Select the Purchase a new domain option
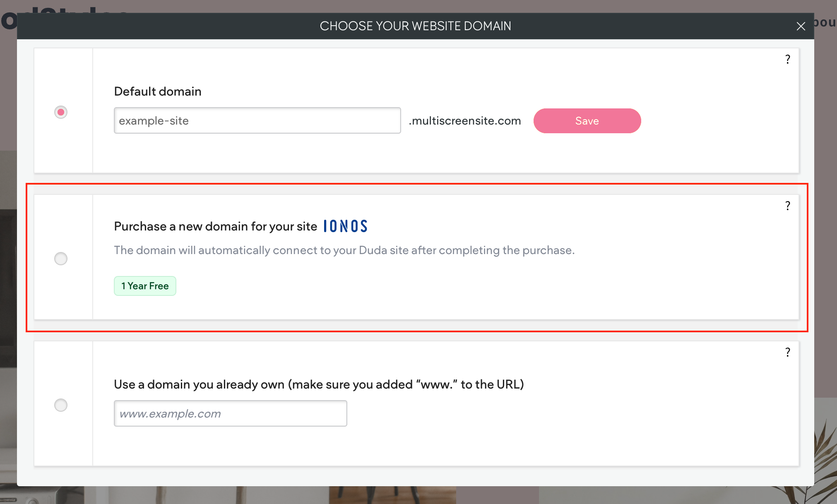The image size is (837, 504). [60, 258]
